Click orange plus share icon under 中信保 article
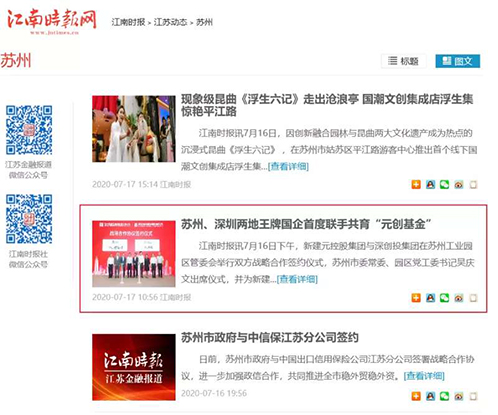The width and height of the screenshot is (498, 415). click(416, 396)
